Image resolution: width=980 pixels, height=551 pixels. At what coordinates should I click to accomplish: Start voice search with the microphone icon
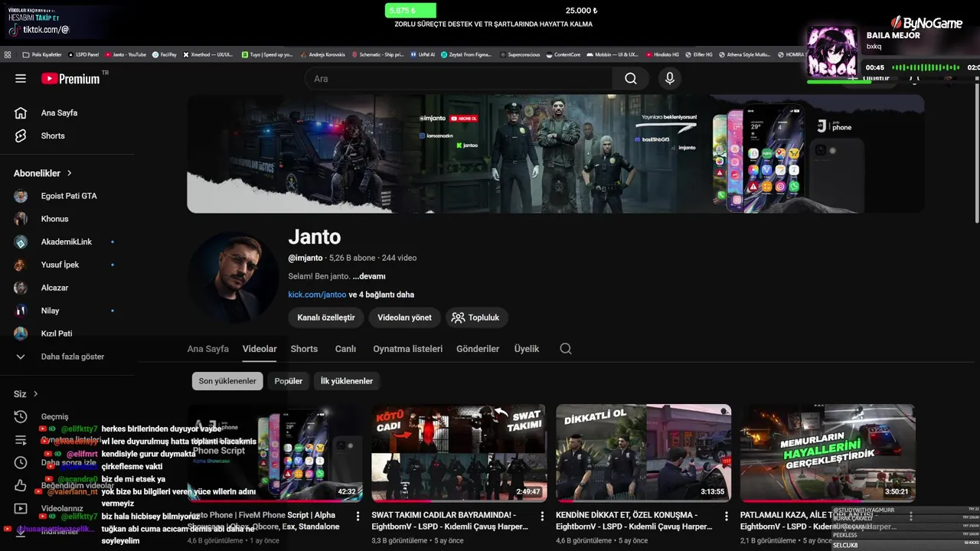click(x=669, y=79)
